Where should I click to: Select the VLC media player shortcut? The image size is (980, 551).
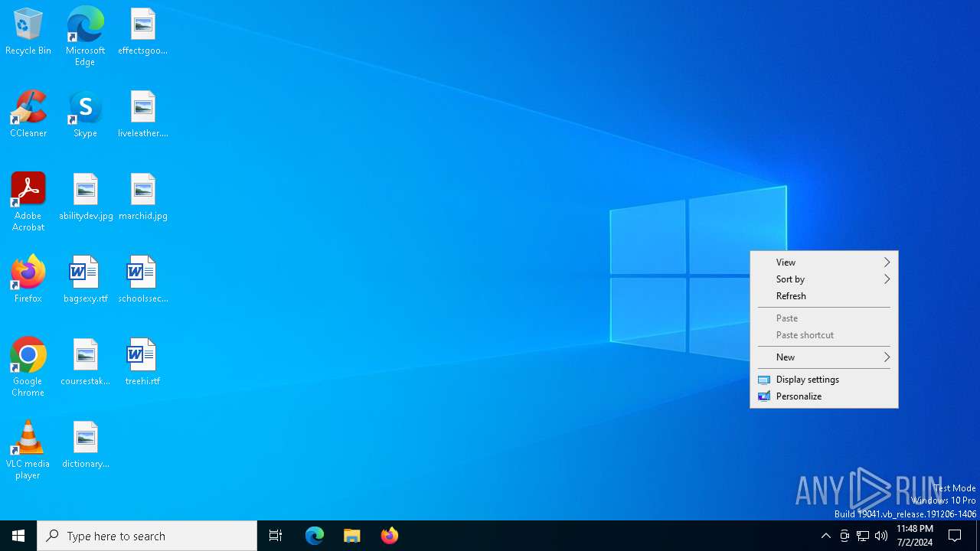point(28,450)
